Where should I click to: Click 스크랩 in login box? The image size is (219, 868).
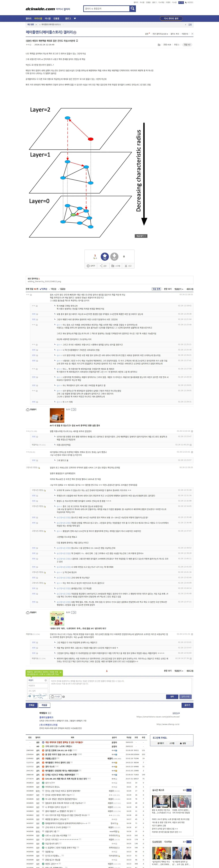coord(172,743)
